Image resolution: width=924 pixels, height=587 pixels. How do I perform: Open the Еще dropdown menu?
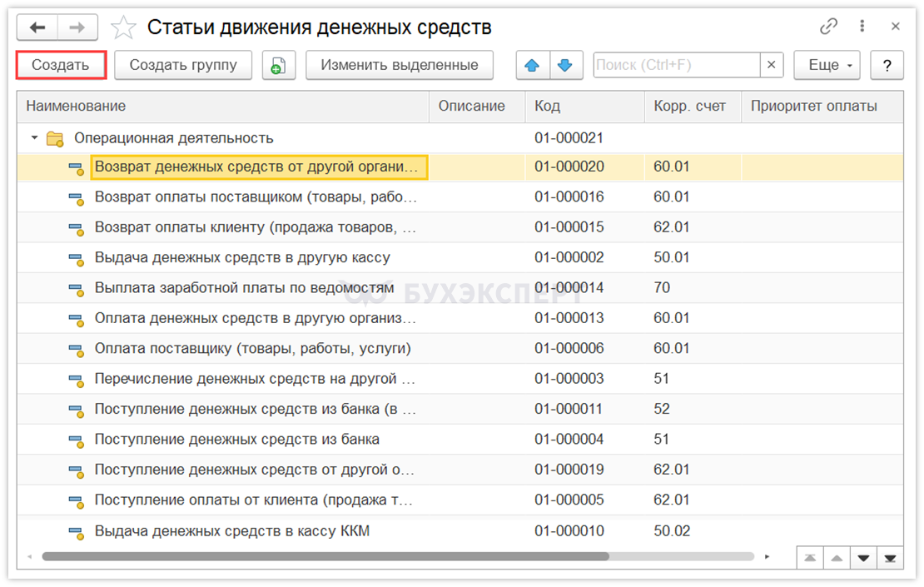click(827, 65)
